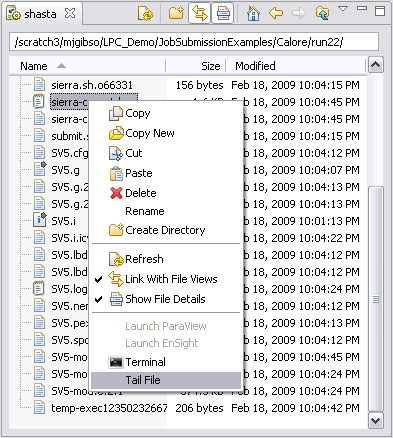
Task: Choose Copy New from the context menu
Action: tap(166, 133)
